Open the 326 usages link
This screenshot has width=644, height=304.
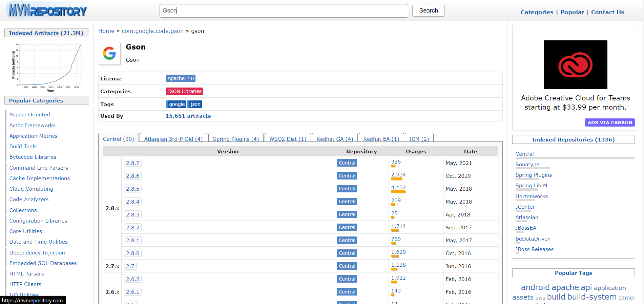tap(396, 162)
